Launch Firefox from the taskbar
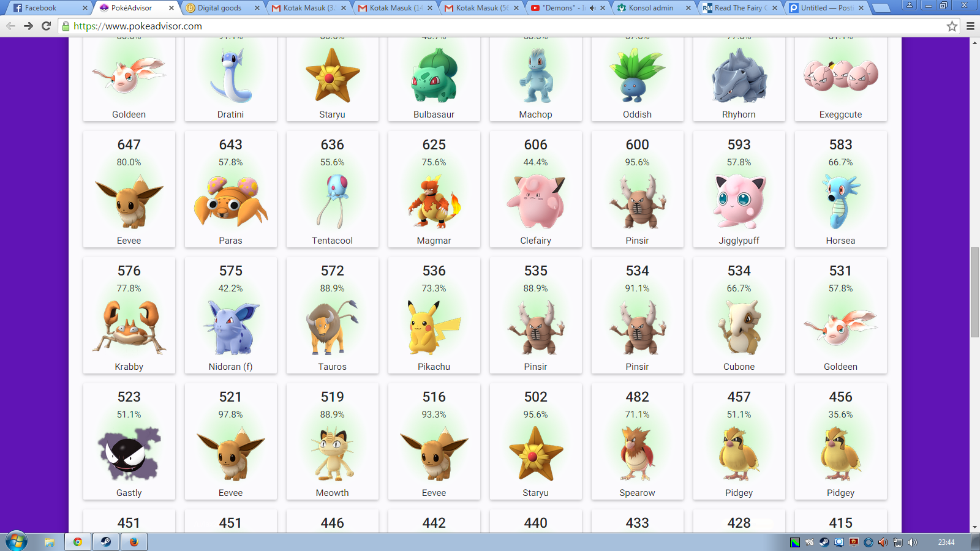 pos(134,542)
